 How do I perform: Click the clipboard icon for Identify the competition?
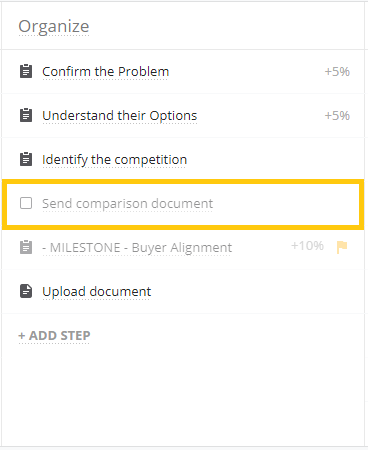[x=26, y=159]
